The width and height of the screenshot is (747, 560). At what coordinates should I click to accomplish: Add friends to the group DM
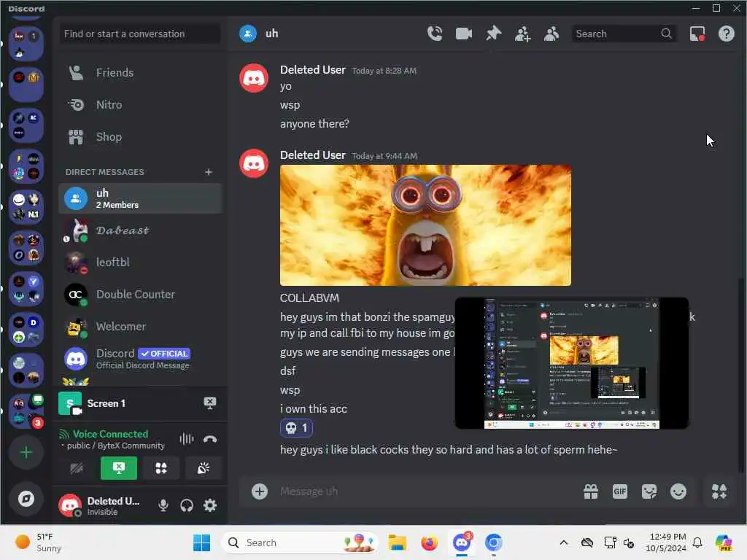point(522,34)
